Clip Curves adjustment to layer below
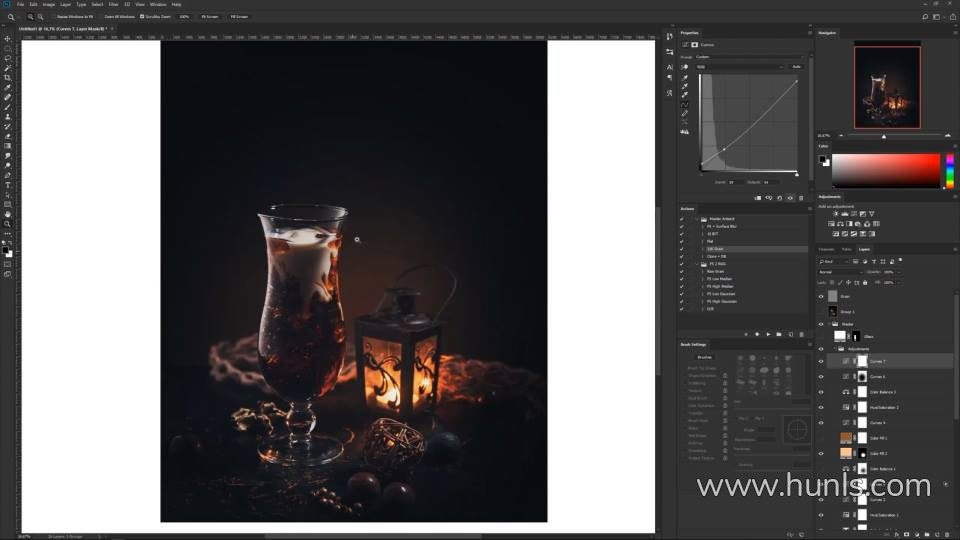 coord(758,198)
